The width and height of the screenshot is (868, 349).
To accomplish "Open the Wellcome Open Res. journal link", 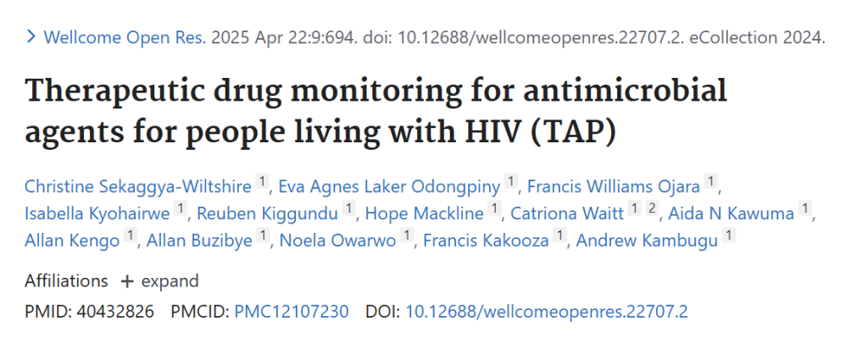I will point(125,38).
